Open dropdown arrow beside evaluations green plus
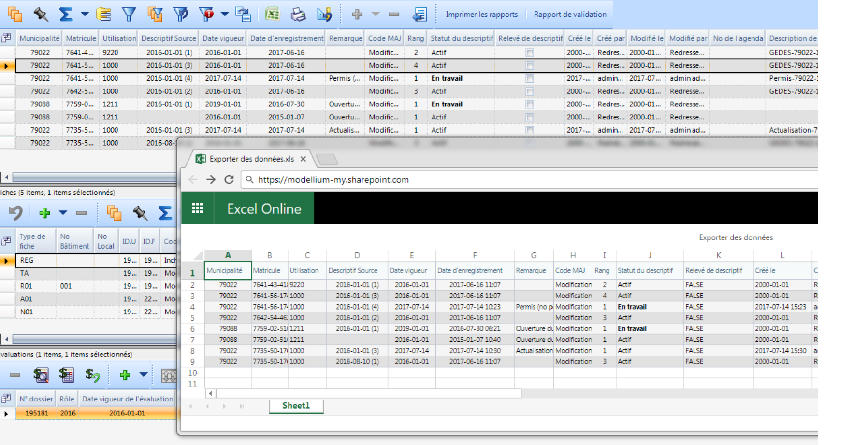The image size is (868, 445). click(143, 374)
